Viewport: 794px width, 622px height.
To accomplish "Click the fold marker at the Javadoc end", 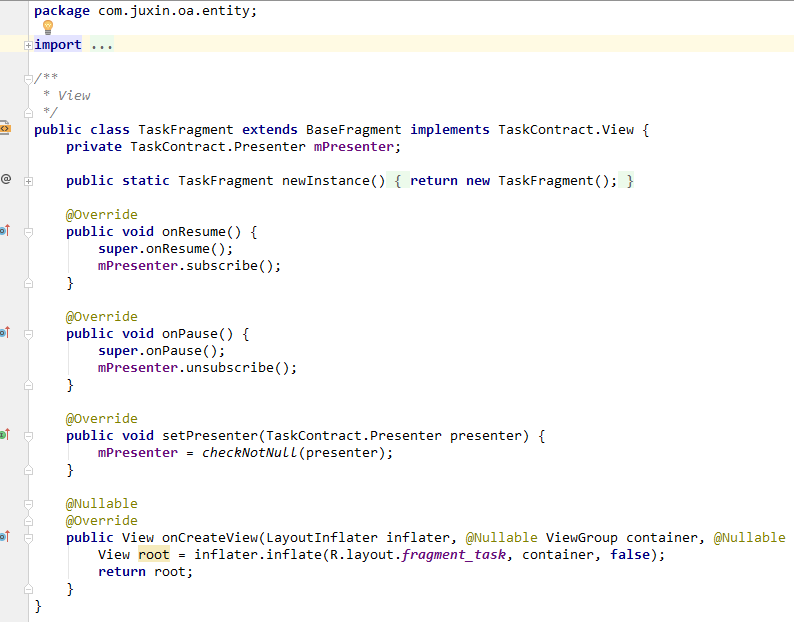I will pyautogui.click(x=28, y=113).
